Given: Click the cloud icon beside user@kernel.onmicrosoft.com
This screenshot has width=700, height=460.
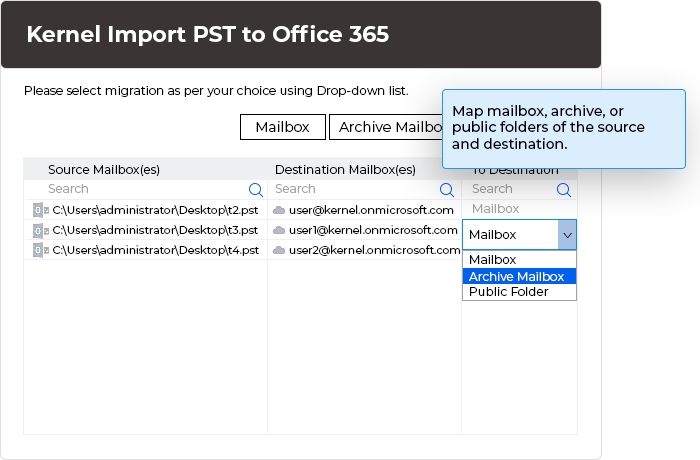Looking at the screenshot, I should pyautogui.click(x=279, y=210).
